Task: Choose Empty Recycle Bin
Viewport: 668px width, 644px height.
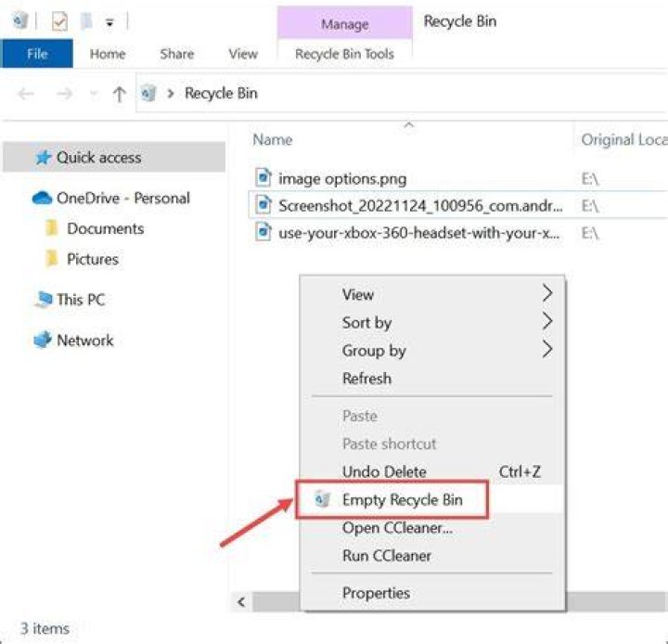Action: 432,499
